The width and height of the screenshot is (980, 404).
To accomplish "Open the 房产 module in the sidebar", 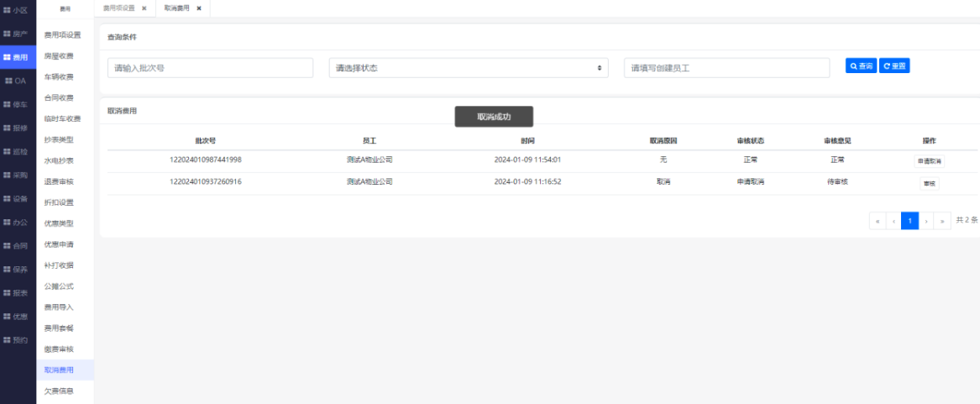I will [x=17, y=34].
